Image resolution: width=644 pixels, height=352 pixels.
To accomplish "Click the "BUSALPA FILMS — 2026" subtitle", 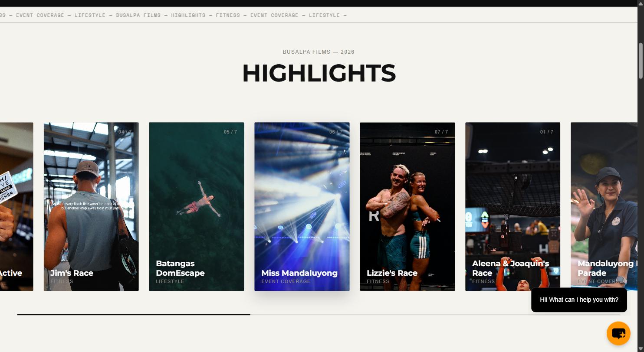I will pyautogui.click(x=319, y=52).
